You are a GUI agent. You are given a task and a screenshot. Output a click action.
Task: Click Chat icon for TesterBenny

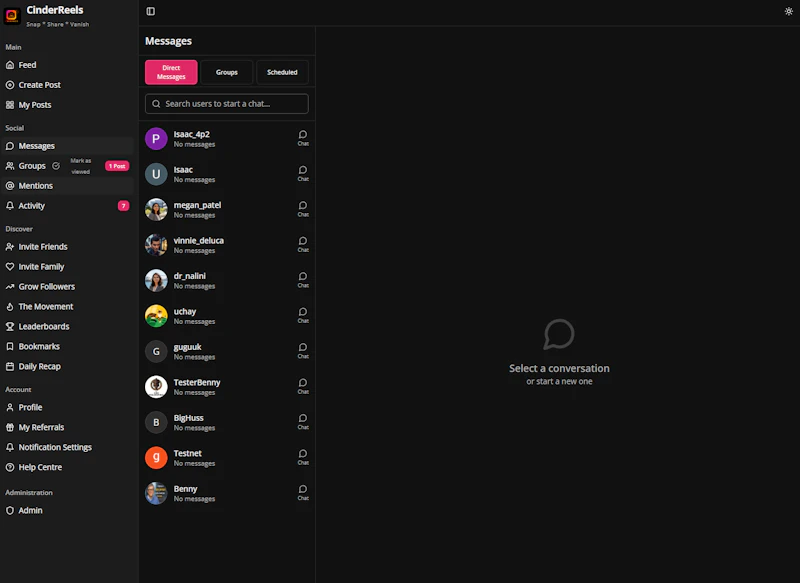[303, 386]
